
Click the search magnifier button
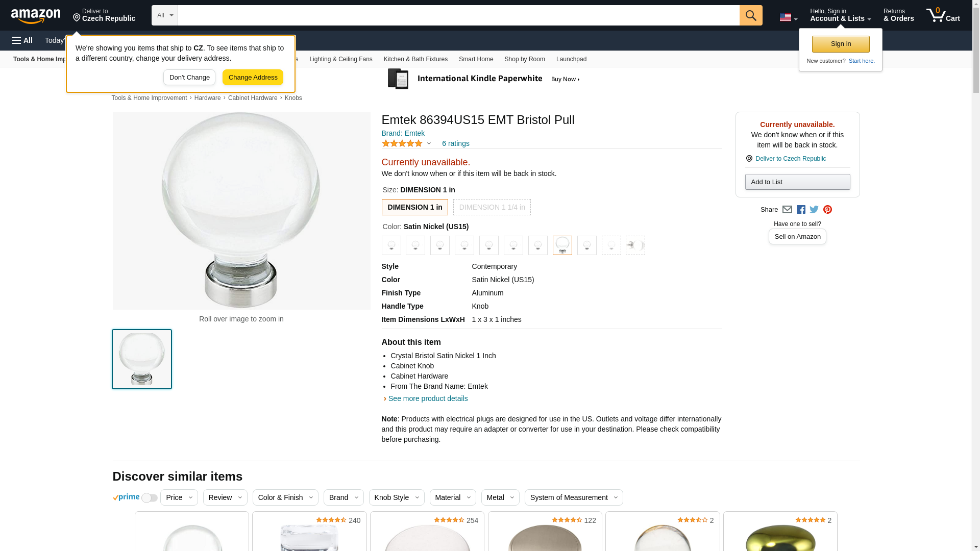pyautogui.click(x=750, y=15)
